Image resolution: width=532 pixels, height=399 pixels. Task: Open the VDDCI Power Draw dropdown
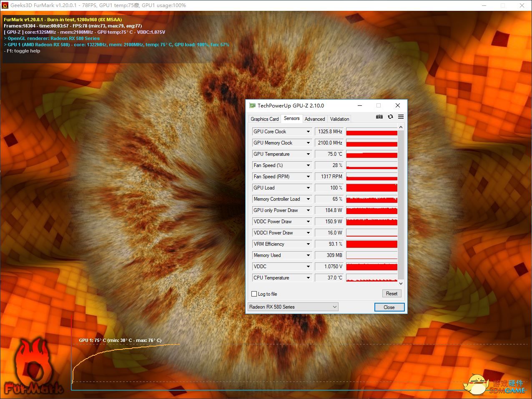[x=308, y=233]
